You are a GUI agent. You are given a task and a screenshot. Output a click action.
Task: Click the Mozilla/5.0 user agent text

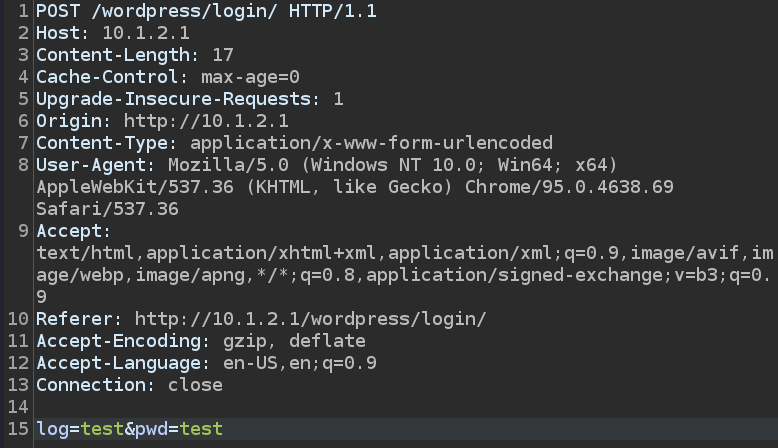(228, 165)
